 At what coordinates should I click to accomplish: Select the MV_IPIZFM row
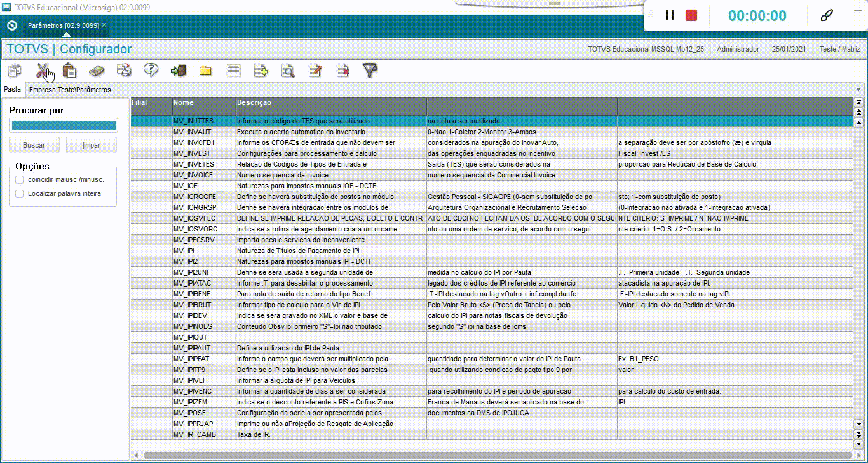point(491,402)
